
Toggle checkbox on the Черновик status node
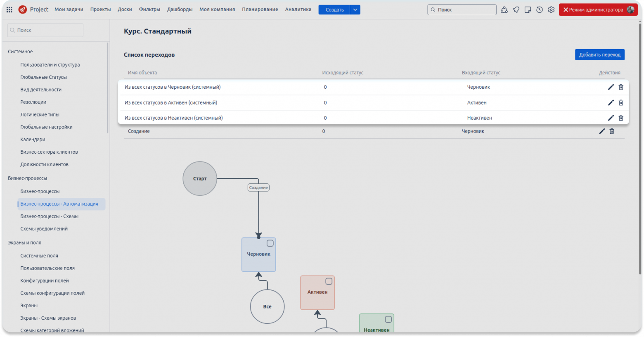270,243
